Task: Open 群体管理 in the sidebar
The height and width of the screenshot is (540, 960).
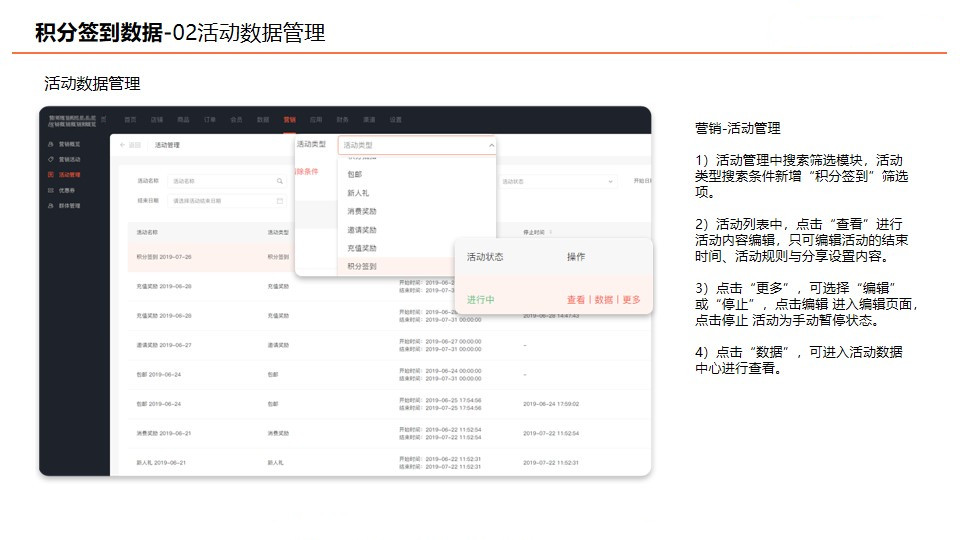Action: click(69, 206)
